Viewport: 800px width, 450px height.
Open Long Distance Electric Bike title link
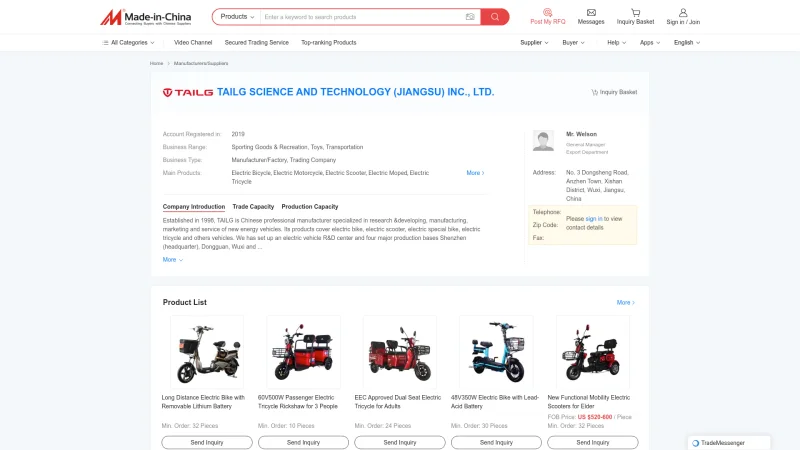pyautogui.click(x=203, y=402)
